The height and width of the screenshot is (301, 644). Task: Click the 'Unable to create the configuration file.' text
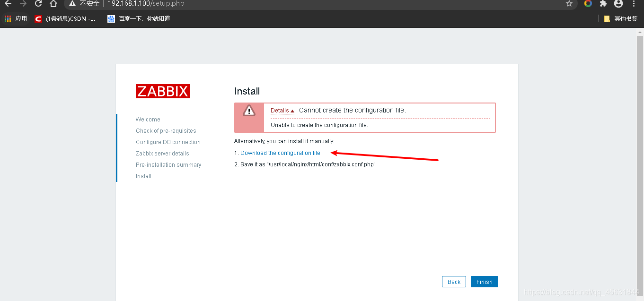(319, 125)
